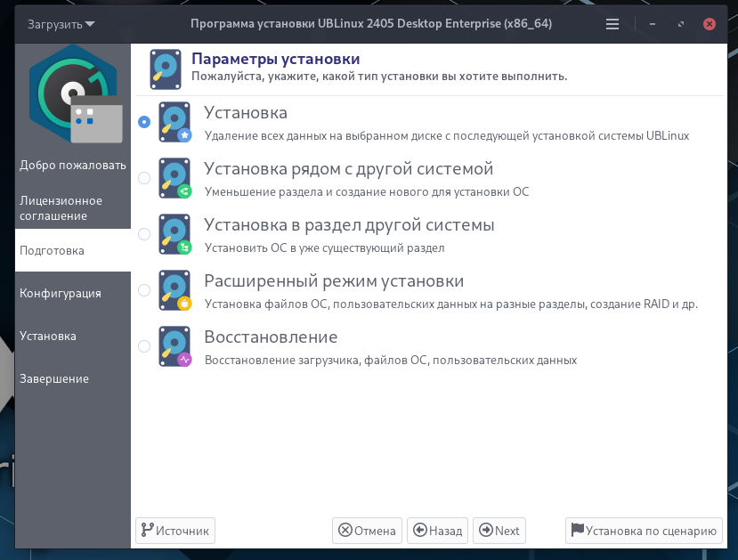Screen dimensions: 738x560
Task: Click the Параметры установки header disk icon
Action: 166,69
